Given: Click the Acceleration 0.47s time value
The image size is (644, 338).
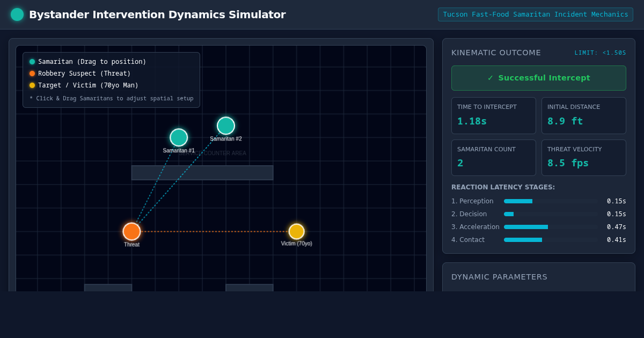Looking at the screenshot, I should 616,227.
